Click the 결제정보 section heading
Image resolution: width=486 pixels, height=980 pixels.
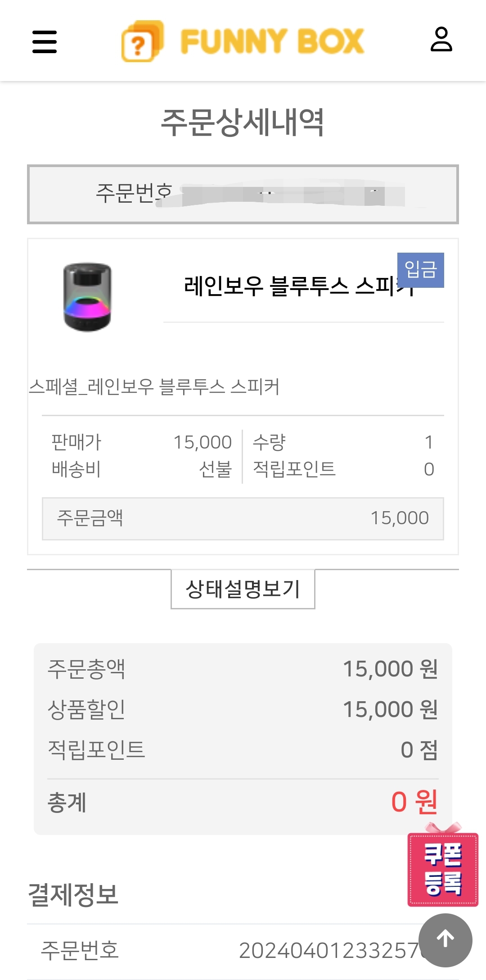73,894
